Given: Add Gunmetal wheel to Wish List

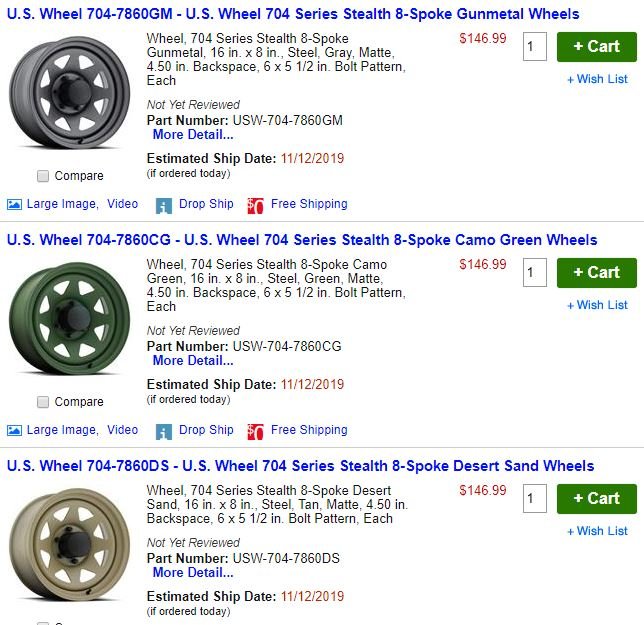Looking at the screenshot, I should pyautogui.click(x=597, y=79).
